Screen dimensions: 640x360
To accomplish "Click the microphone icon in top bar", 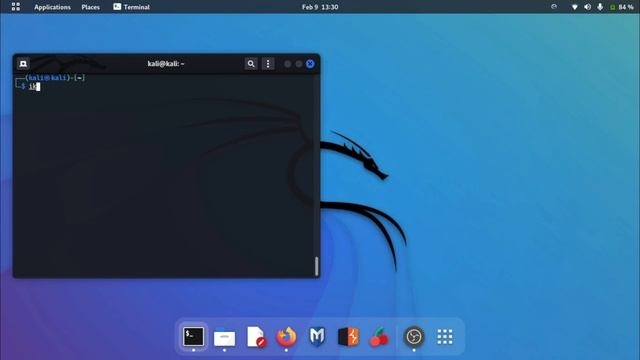I will click(x=600, y=7).
